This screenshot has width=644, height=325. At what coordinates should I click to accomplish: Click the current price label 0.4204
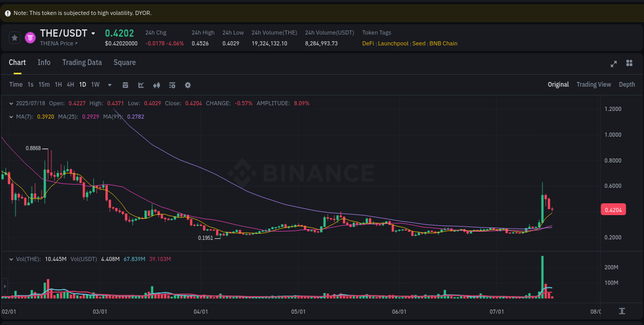pos(613,209)
